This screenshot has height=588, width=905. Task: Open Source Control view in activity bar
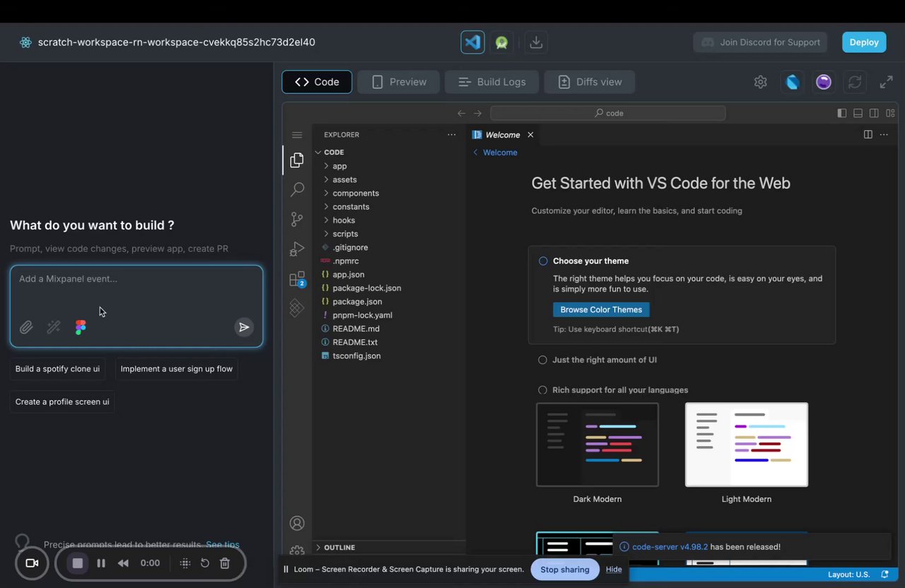pyautogui.click(x=297, y=219)
